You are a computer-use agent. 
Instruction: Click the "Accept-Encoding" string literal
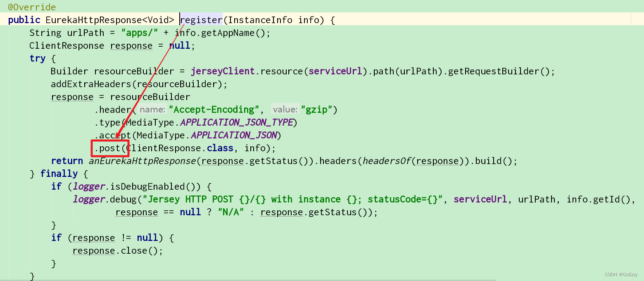pyautogui.click(x=214, y=110)
